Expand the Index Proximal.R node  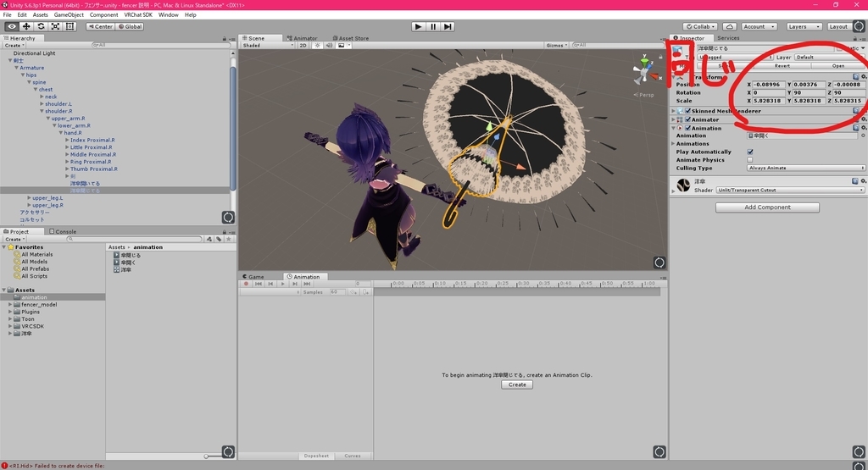(x=67, y=140)
